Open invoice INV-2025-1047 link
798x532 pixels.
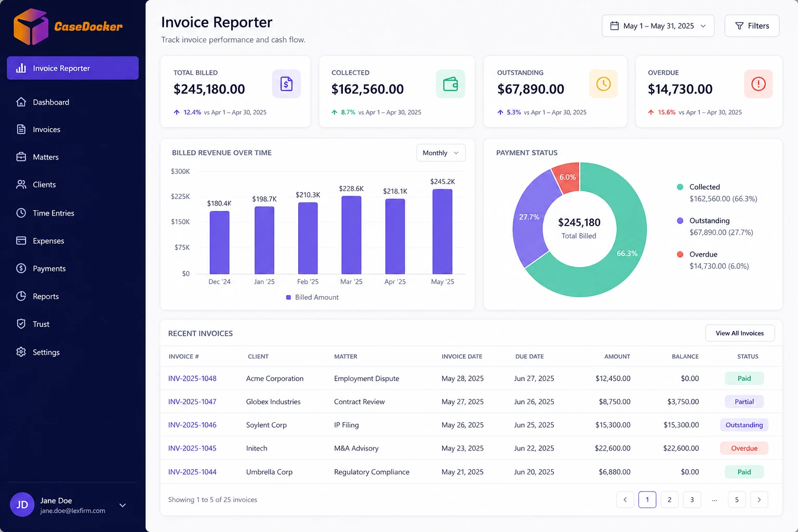click(x=192, y=402)
